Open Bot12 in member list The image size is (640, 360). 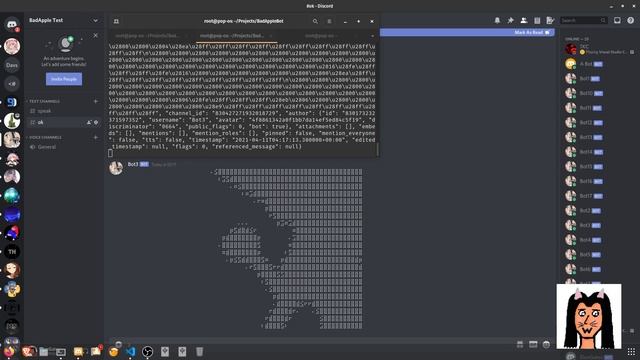598,122
